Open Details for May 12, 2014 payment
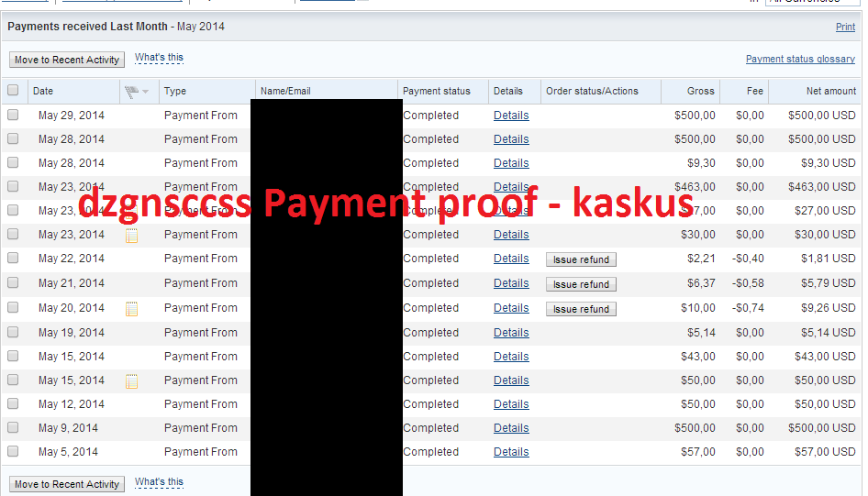This screenshot has width=868, height=496. click(x=511, y=404)
